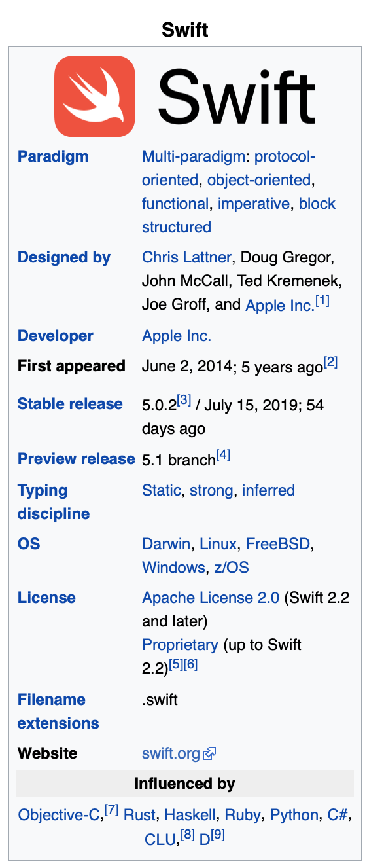The width and height of the screenshot is (365, 868).
Task: Open the Darwin link
Action: (166, 544)
